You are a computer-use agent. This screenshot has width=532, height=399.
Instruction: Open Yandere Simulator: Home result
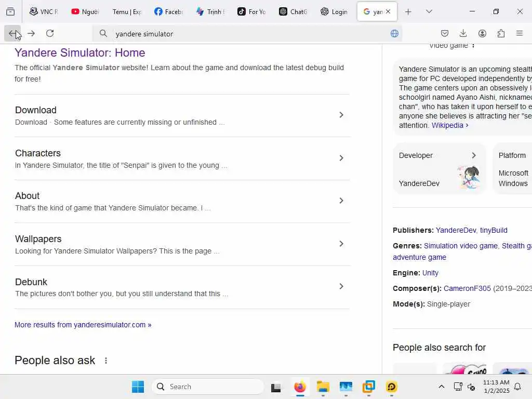click(x=79, y=53)
